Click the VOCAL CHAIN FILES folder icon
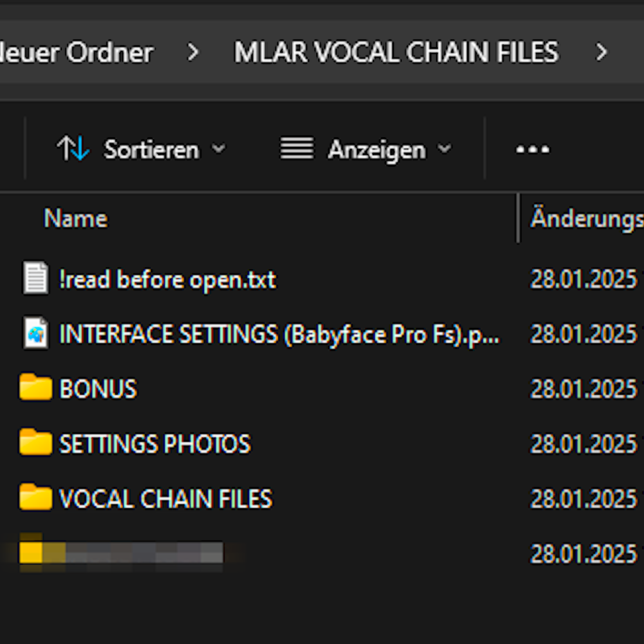Image resolution: width=644 pixels, height=644 pixels. pos(35,498)
